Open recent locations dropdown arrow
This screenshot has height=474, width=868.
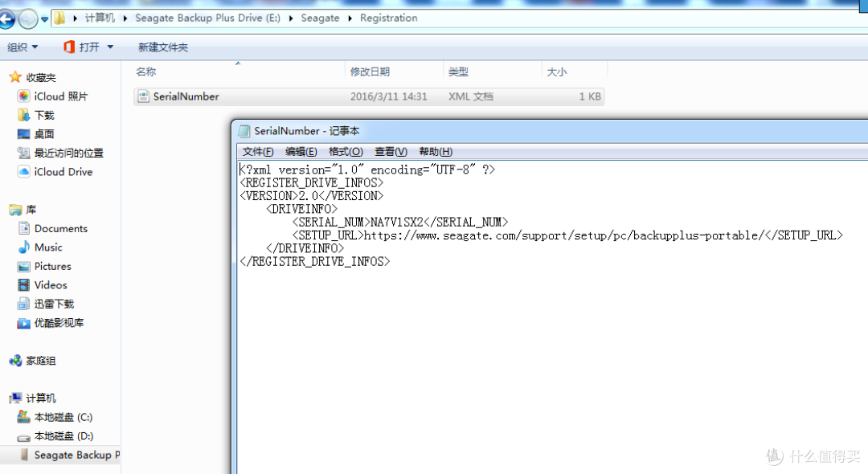(x=44, y=19)
